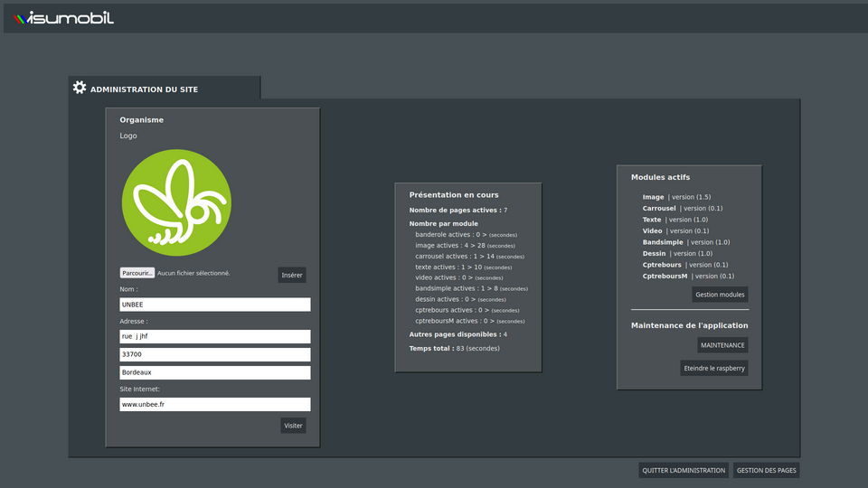The image size is (868, 488).
Task: Click the MAINTENANCE button
Action: 722,345
